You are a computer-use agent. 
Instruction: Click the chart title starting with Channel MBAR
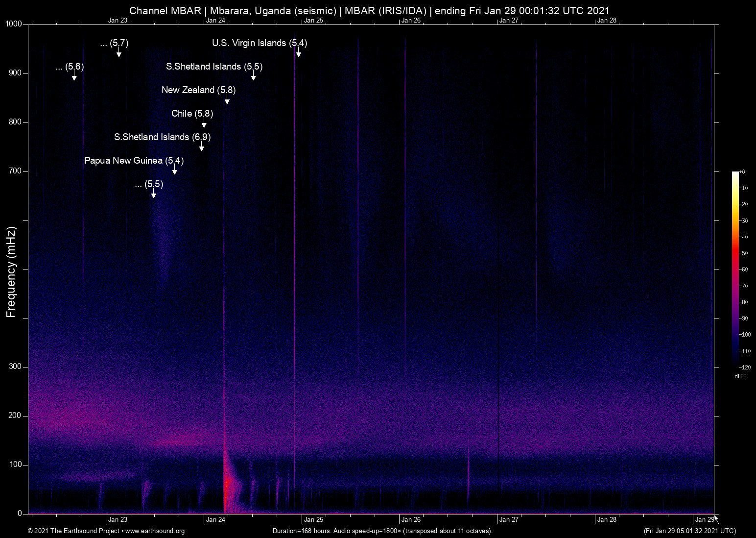pyautogui.click(x=369, y=10)
